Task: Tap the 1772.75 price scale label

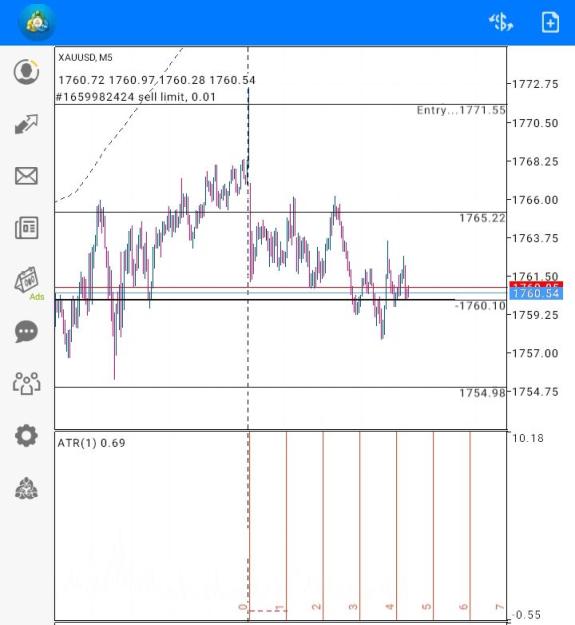Action: tap(535, 84)
